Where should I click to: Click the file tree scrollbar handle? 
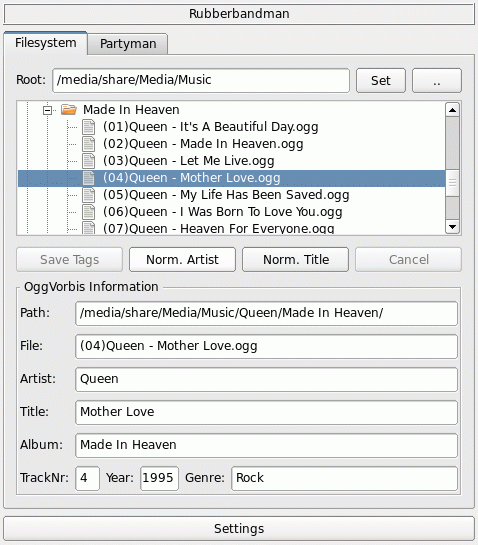(x=452, y=183)
